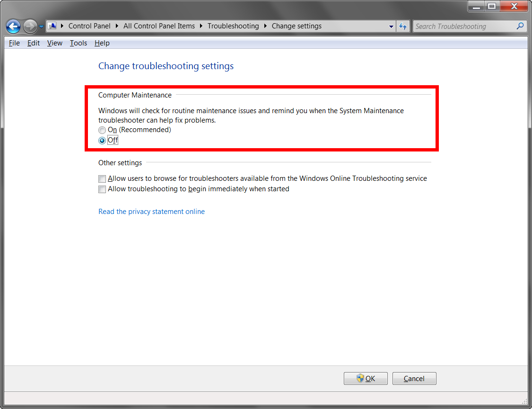
Task: Click the Change settings breadcrumb
Action: pyautogui.click(x=297, y=26)
